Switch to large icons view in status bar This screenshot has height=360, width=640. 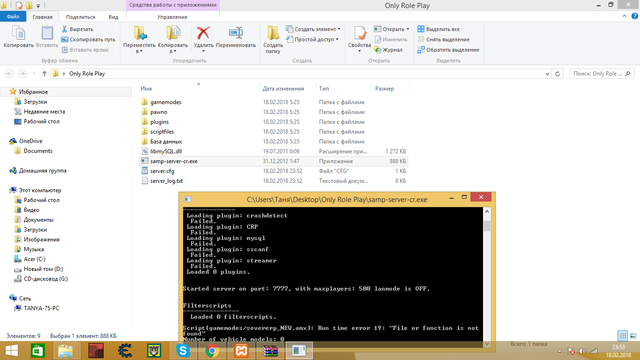[633, 336]
